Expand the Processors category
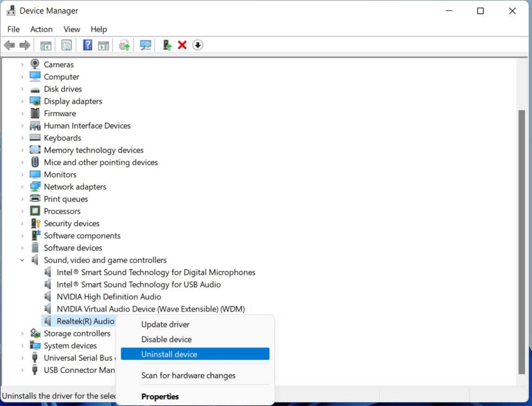This screenshot has width=532, height=406. click(x=22, y=211)
